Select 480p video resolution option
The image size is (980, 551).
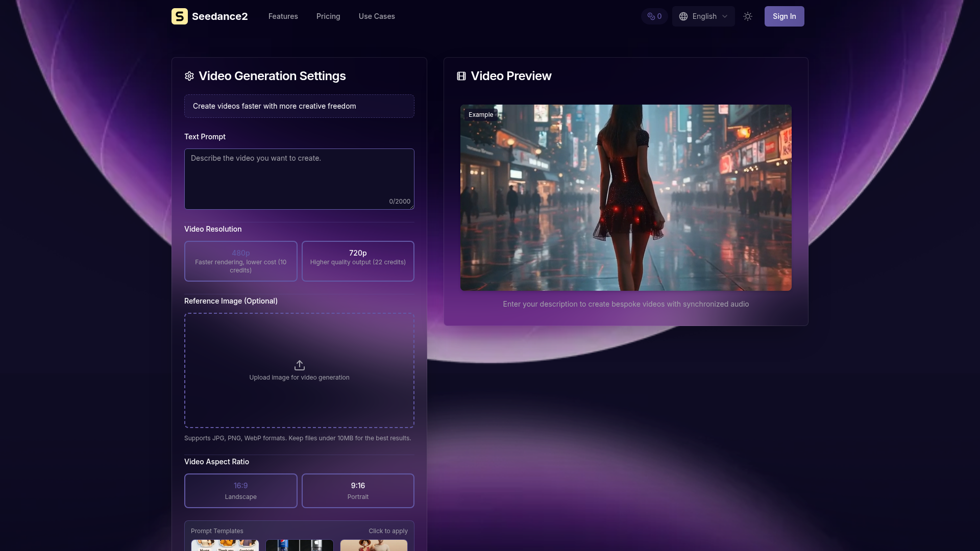coord(240,261)
